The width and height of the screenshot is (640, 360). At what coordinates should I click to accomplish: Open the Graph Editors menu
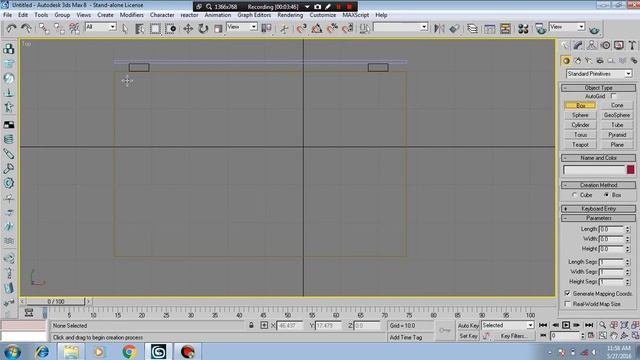[x=254, y=15]
